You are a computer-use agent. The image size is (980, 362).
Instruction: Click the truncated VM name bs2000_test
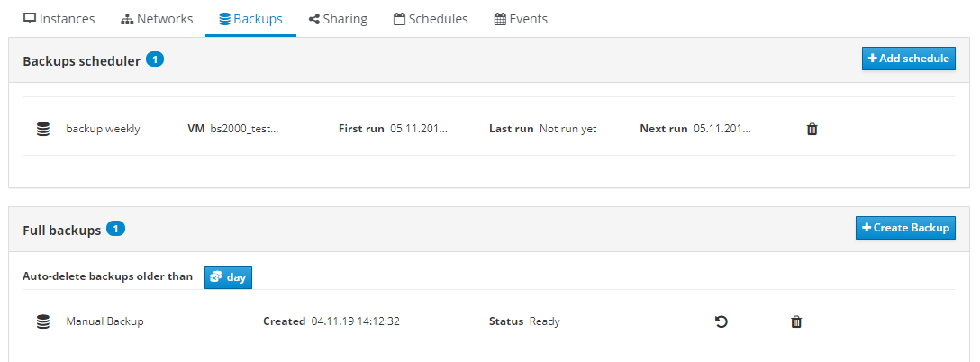[x=244, y=129]
